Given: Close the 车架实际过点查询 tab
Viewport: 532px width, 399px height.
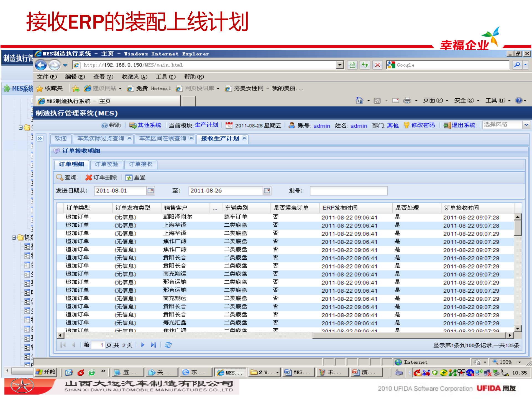Looking at the screenshot, I should point(129,138).
